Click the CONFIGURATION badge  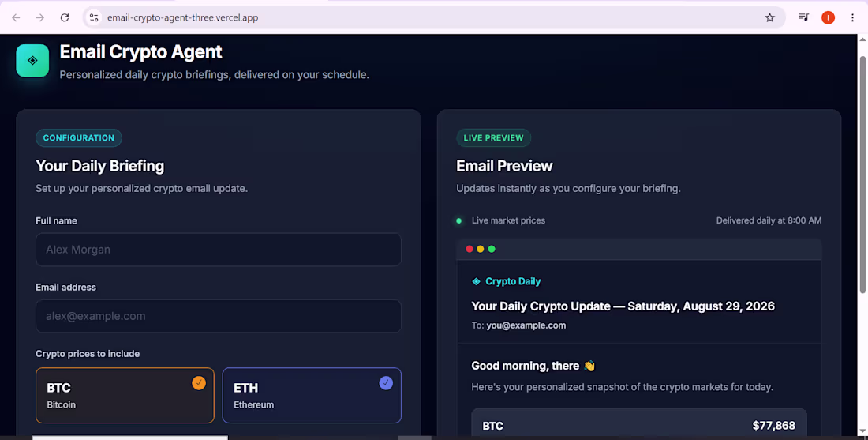tap(79, 138)
